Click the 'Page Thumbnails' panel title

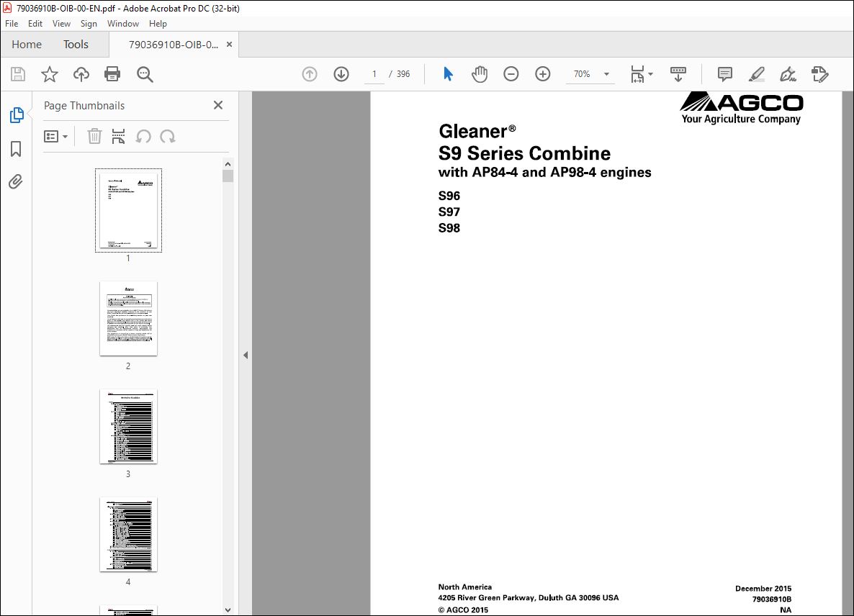(x=84, y=106)
